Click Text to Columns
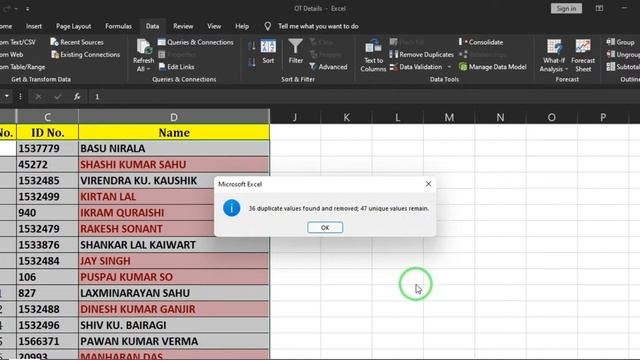This screenshot has height=360, width=640. [373, 56]
